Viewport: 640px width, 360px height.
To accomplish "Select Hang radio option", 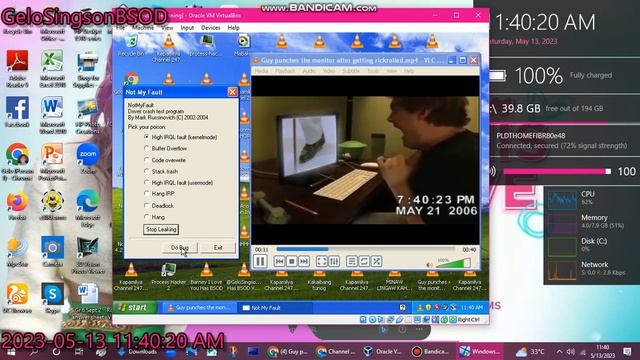I will pos(147,217).
